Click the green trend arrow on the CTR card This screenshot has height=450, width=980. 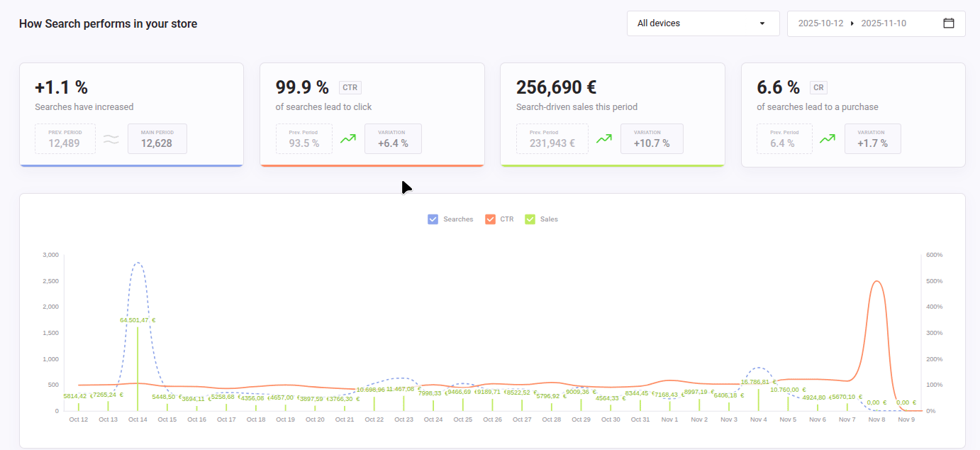point(348,138)
